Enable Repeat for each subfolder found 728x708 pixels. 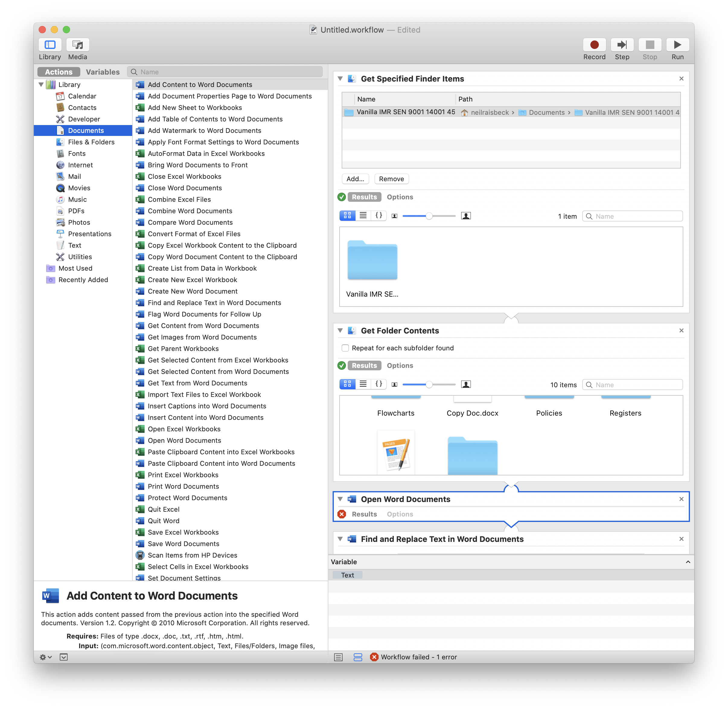pyautogui.click(x=345, y=348)
